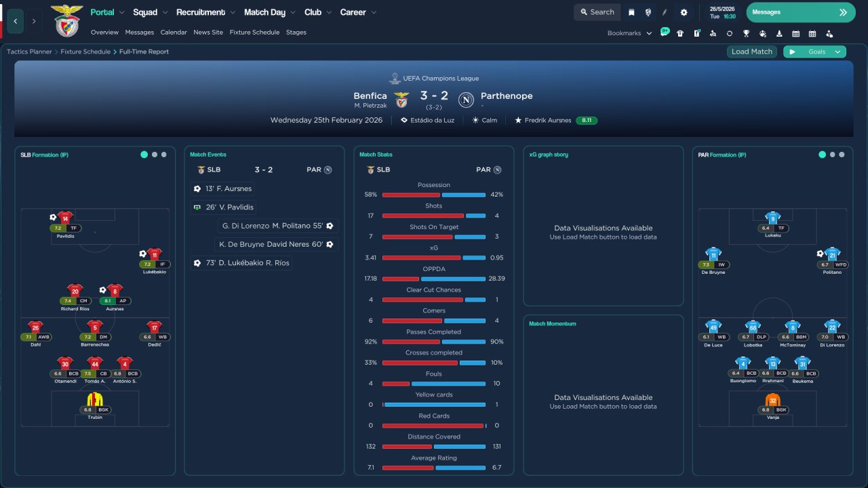Screen dimensions: 868x488
Task: Go to Tactics Planner breadcrumb
Action: point(29,52)
